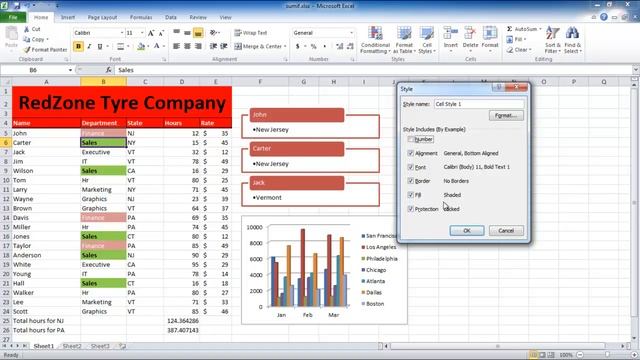Uncheck the Alignment checkbox
The height and width of the screenshot is (360, 640).
click(411, 153)
